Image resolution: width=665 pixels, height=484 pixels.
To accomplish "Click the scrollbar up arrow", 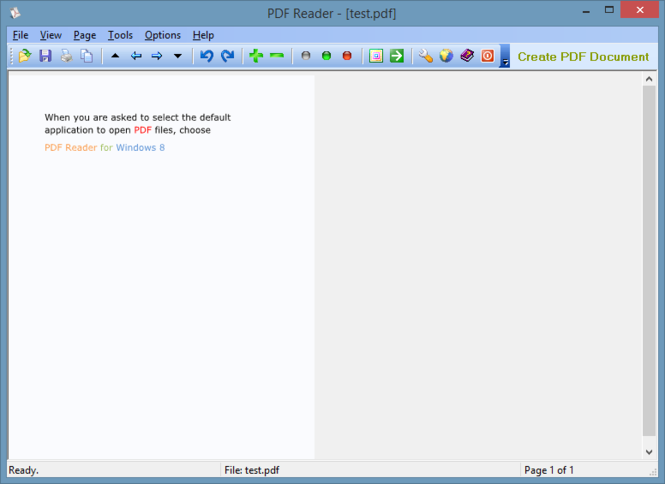I will pyautogui.click(x=649, y=79).
